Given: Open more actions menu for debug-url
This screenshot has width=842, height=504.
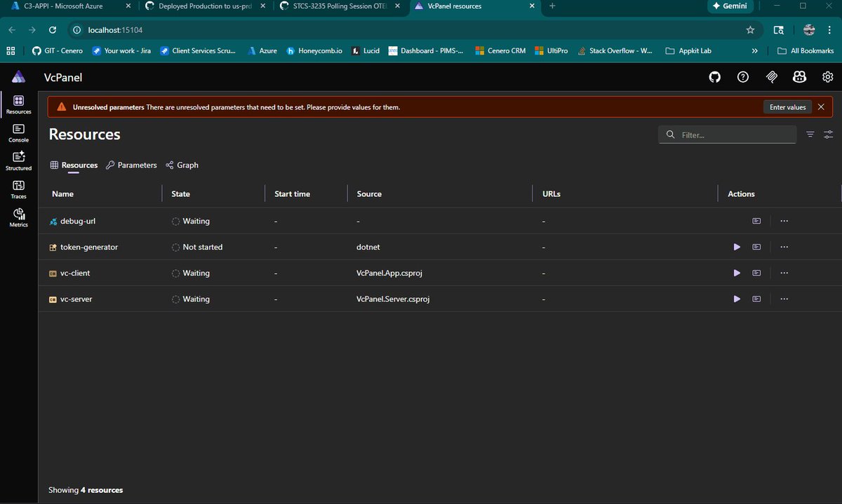Looking at the screenshot, I should click(x=784, y=221).
